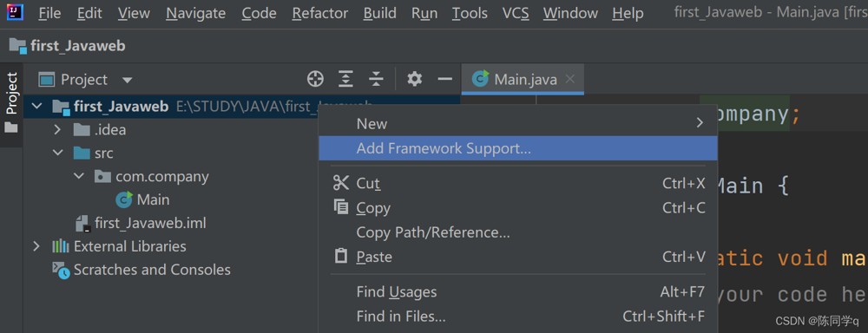868x333 pixels.
Task: Open the New submenu arrow
Action: click(700, 123)
